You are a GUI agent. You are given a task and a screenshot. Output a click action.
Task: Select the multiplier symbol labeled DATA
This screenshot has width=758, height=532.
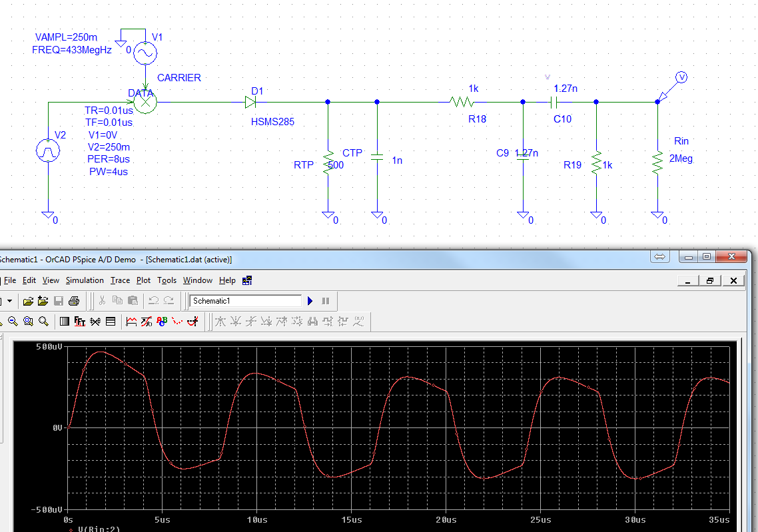tap(145, 102)
